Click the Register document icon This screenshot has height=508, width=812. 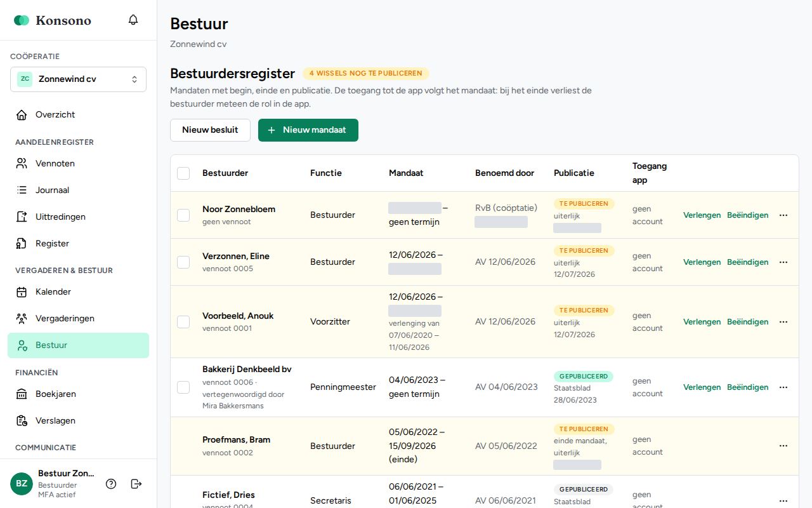[22, 244]
